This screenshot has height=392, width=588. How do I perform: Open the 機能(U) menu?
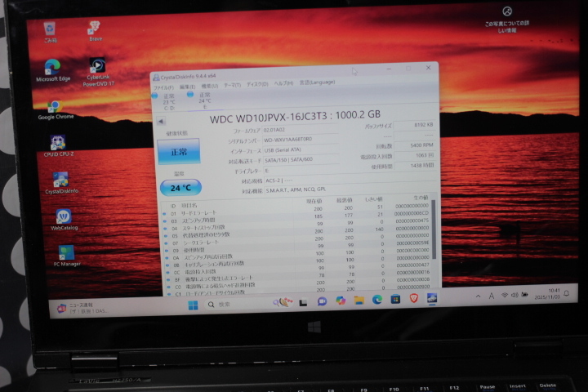click(x=210, y=86)
